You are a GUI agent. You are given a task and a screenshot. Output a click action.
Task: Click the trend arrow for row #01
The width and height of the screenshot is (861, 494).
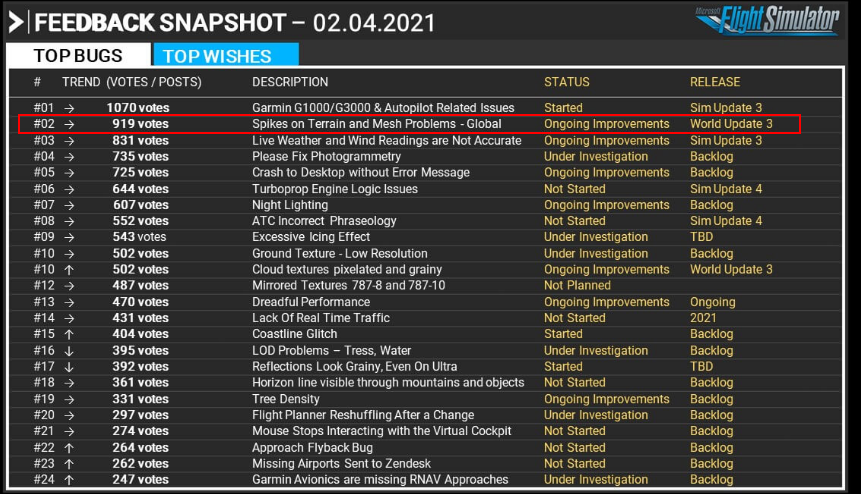click(69, 108)
